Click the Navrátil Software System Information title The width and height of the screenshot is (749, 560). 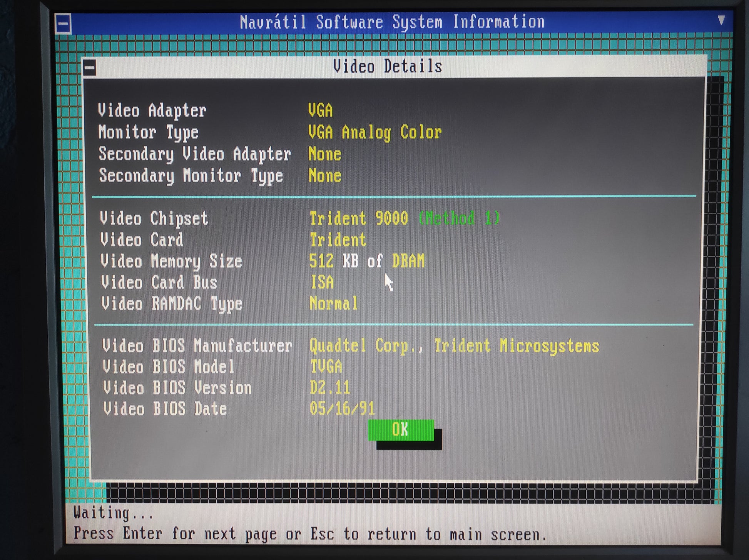point(392,22)
